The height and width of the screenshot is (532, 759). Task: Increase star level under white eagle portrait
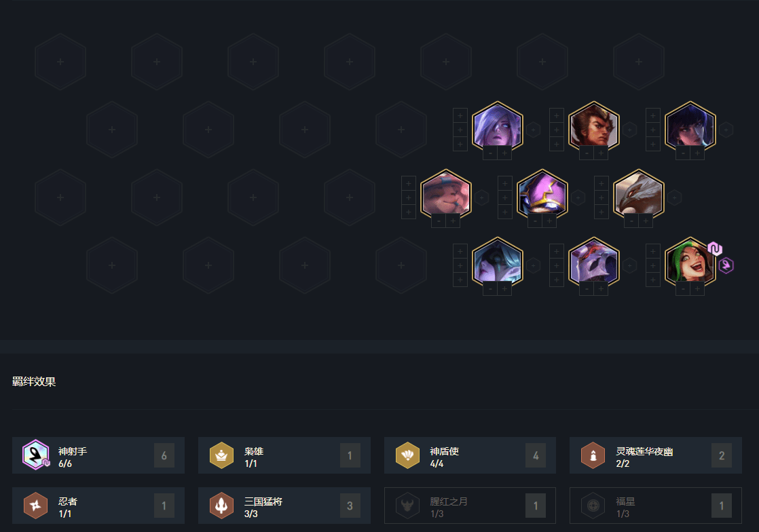tap(646, 221)
